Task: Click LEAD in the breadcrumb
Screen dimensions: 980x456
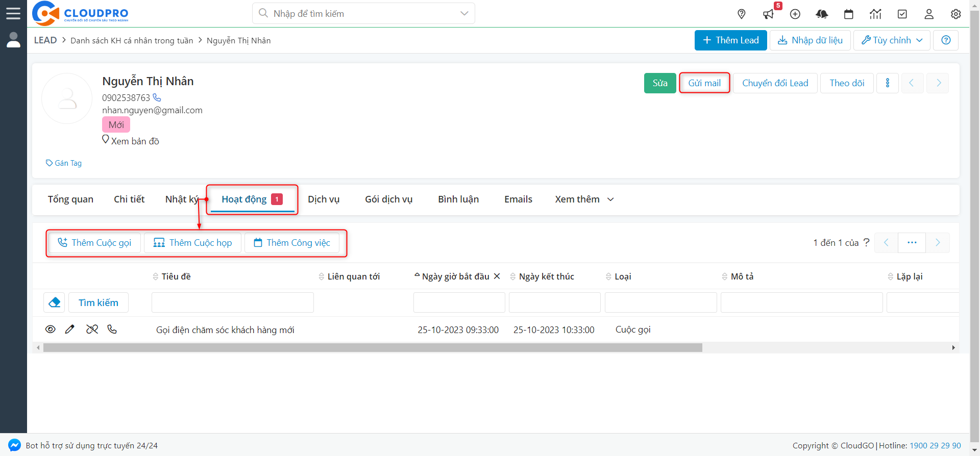Action: coord(45,40)
